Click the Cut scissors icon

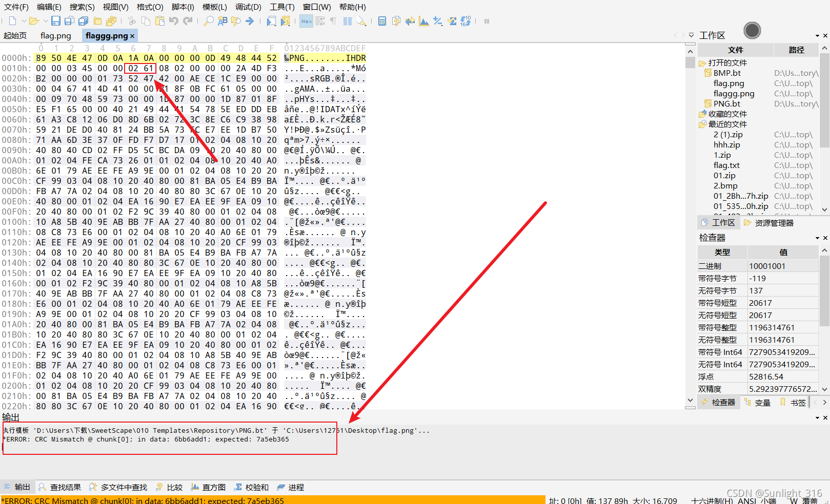(132, 21)
